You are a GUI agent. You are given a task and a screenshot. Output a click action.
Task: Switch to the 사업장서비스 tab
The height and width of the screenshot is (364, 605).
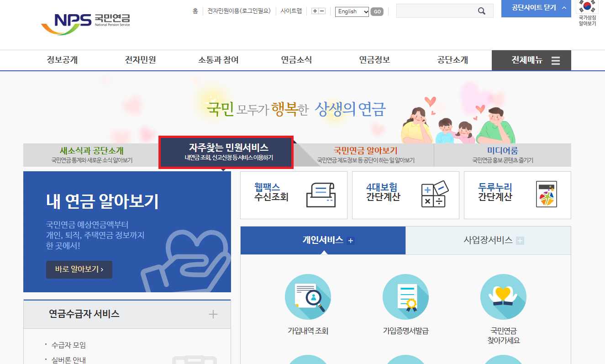click(489, 240)
